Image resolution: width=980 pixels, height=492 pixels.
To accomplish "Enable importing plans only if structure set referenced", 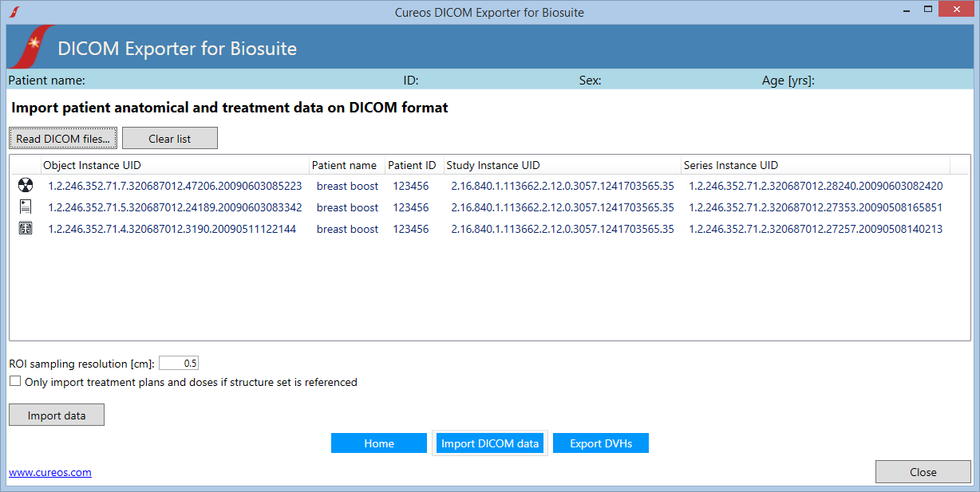I will pos(14,380).
